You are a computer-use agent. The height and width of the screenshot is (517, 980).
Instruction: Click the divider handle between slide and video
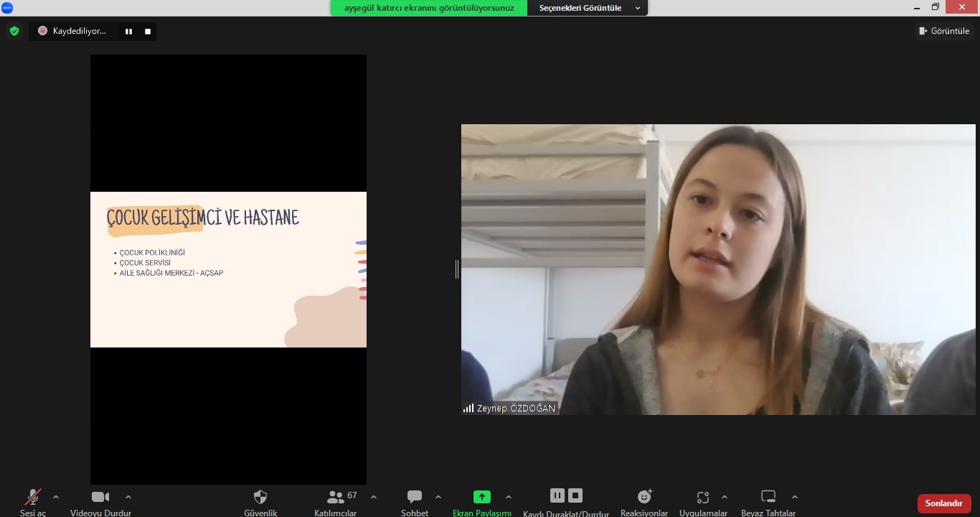(457, 269)
